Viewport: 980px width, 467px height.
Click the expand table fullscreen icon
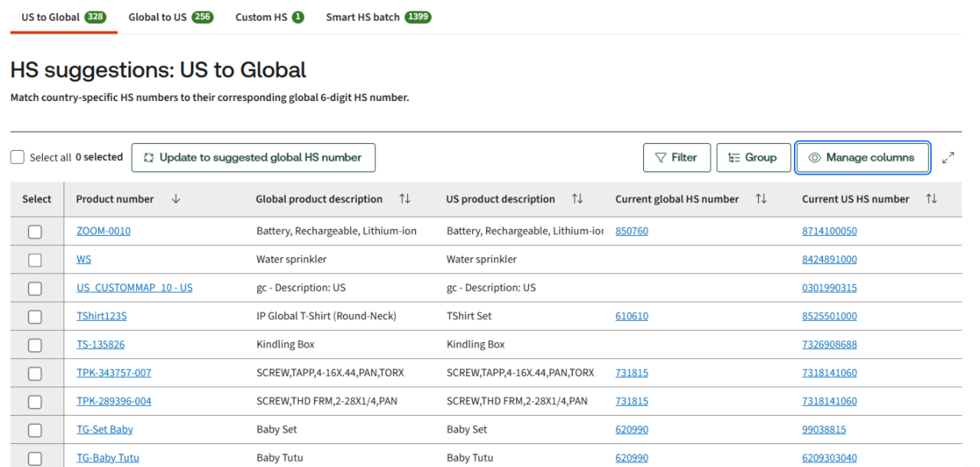click(x=948, y=158)
